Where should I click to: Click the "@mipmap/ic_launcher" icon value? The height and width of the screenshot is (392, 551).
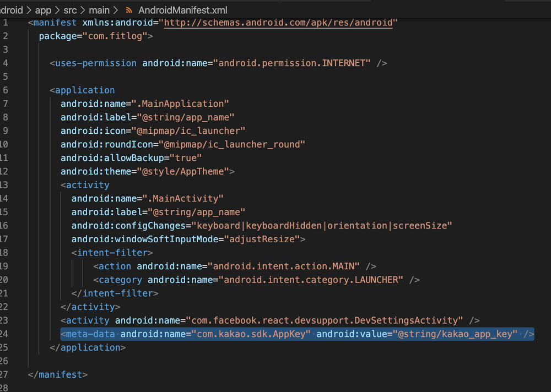[x=188, y=131]
